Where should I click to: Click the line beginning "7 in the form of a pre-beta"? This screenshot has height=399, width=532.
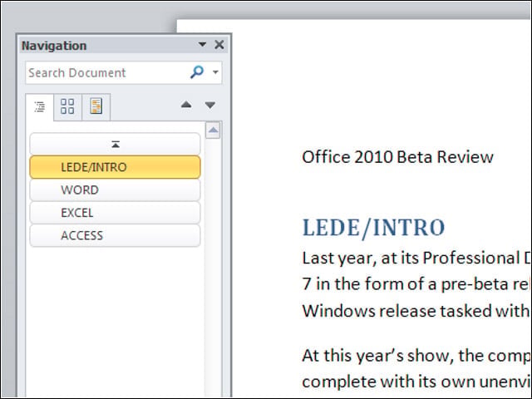click(x=416, y=284)
